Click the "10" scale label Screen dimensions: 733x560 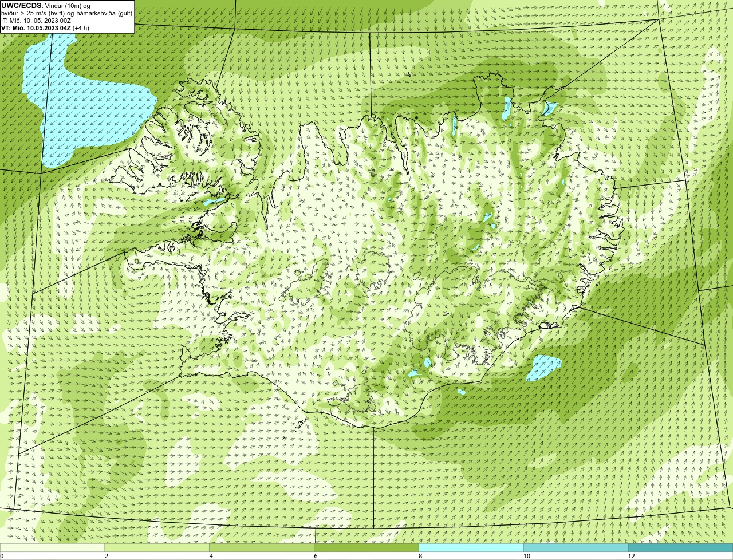pos(526,556)
